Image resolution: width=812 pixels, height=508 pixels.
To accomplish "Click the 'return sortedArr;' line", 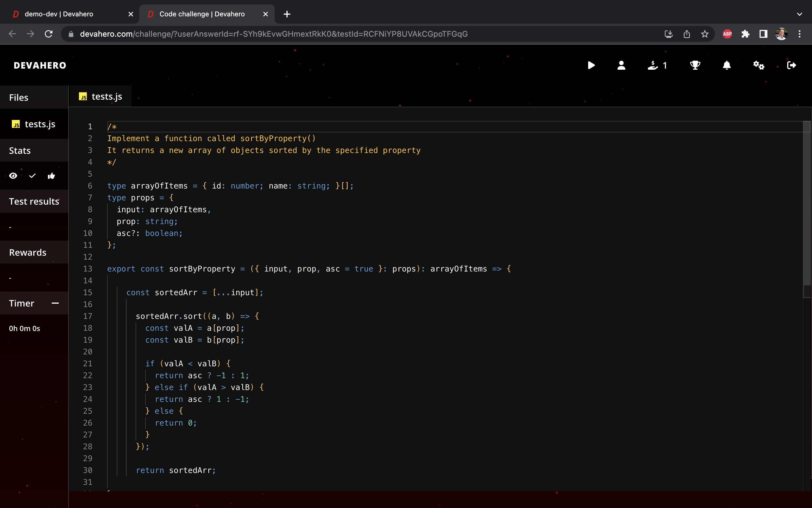I will point(176,470).
